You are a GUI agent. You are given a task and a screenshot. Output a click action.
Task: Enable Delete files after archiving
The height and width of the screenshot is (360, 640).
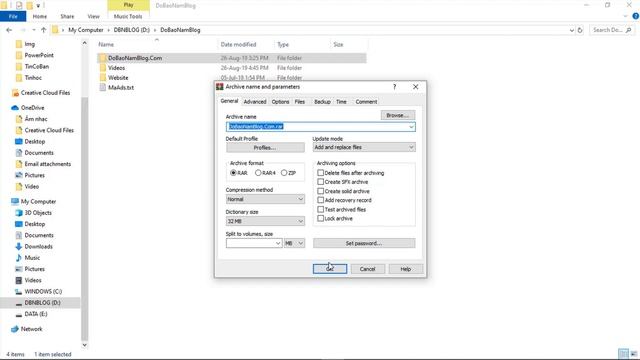[320, 173]
